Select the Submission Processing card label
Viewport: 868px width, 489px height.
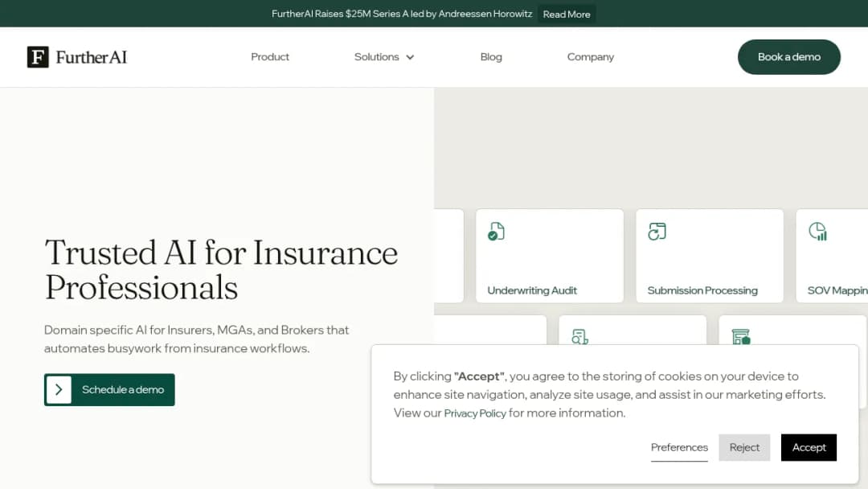702,290
